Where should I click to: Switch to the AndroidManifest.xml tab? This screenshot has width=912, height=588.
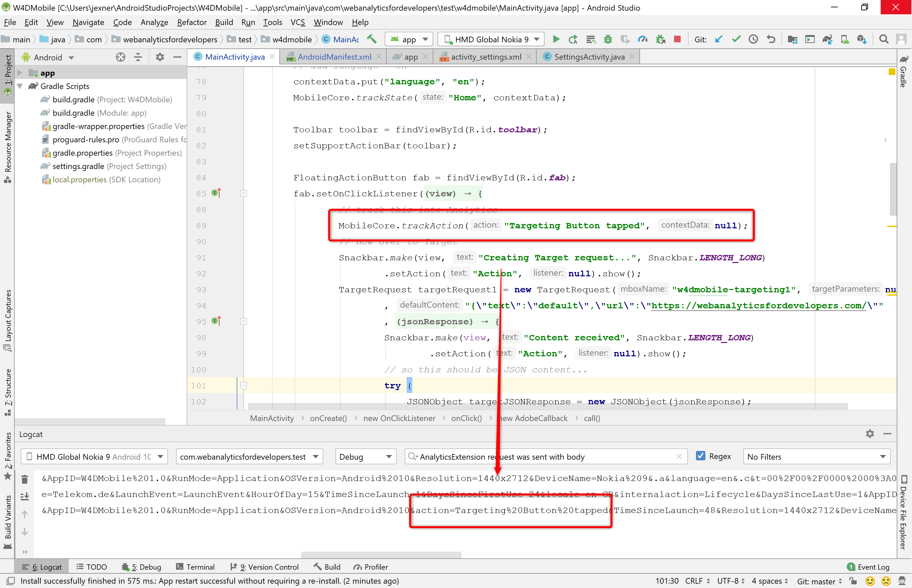(334, 57)
